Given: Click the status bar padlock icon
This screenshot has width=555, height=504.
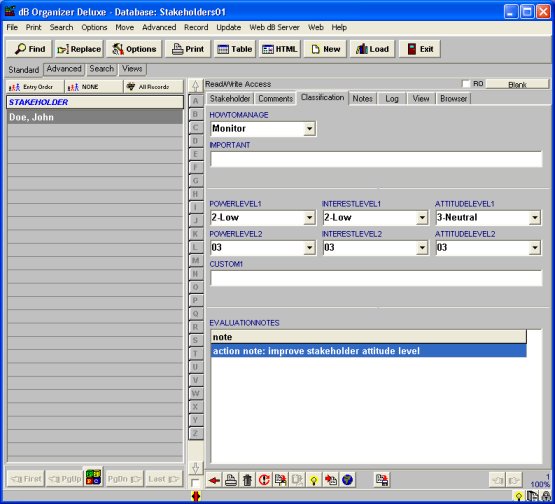Looking at the screenshot, I should [x=546, y=496].
